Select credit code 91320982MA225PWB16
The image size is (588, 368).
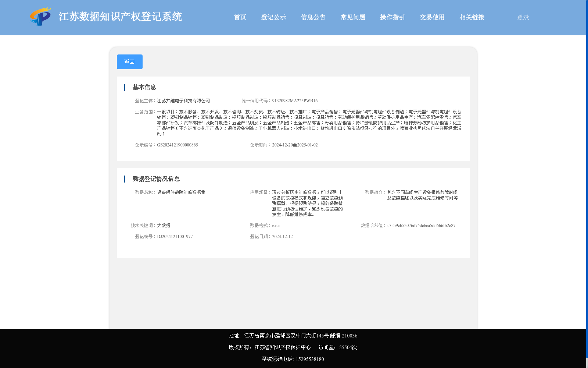(295, 101)
